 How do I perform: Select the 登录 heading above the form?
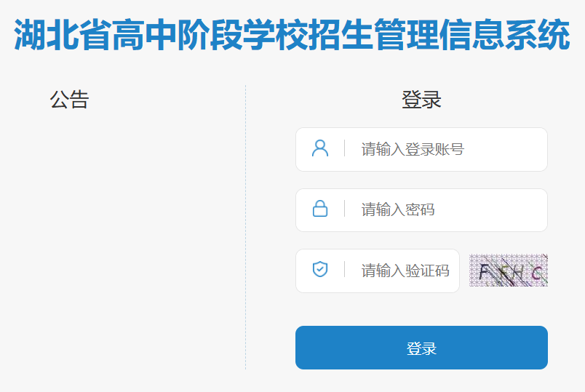coord(421,100)
